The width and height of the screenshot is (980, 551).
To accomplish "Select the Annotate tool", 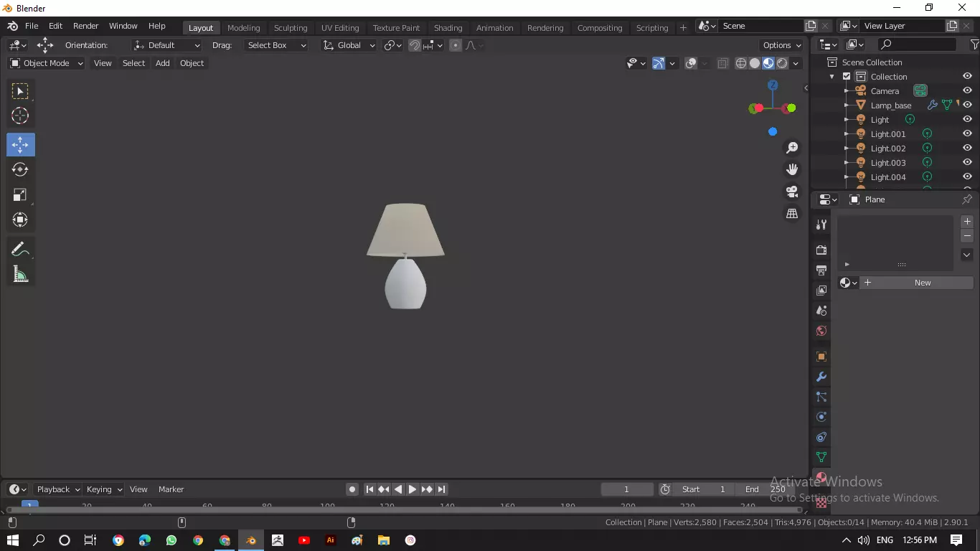I will click(x=20, y=250).
